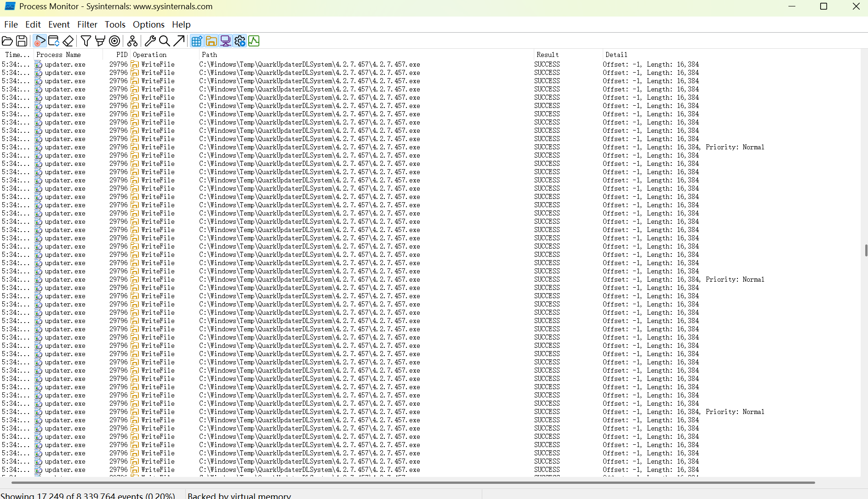Toggle event capture on or off

(x=40, y=41)
